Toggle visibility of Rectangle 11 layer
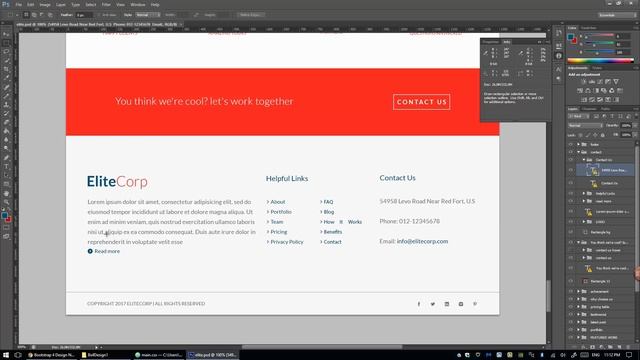Viewport: 640px width, 360px height. pyautogui.click(x=571, y=281)
